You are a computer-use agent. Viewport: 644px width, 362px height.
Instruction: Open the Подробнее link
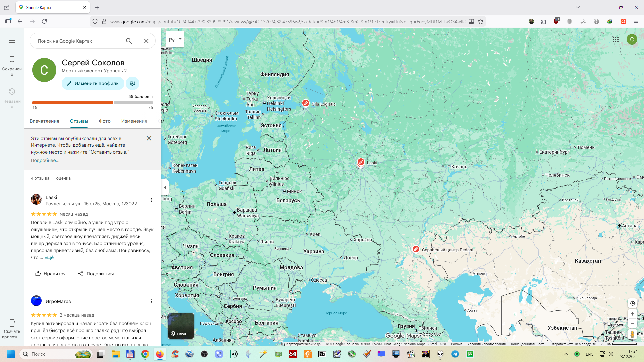[x=45, y=160]
